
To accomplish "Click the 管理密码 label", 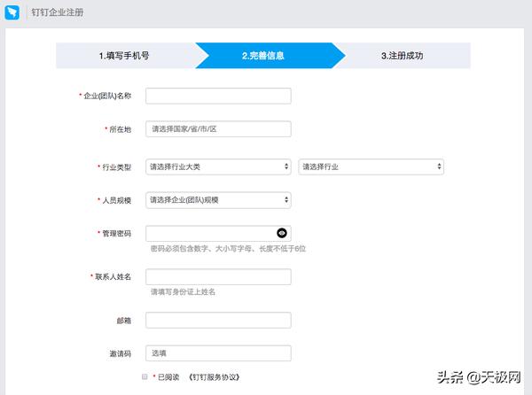I will click(116, 234).
